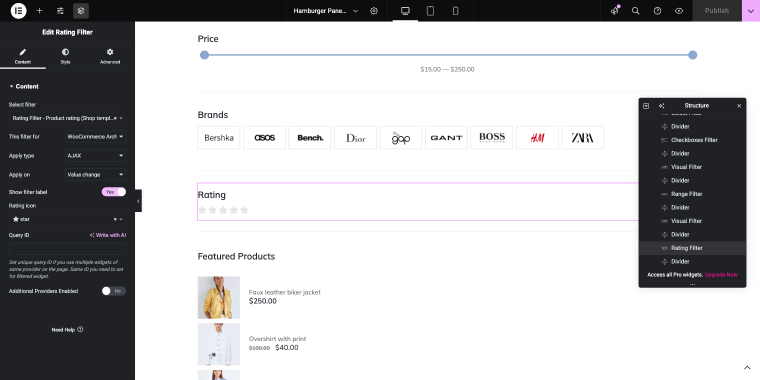Select the Gap brand
The height and width of the screenshot is (380, 760).
[x=401, y=138]
